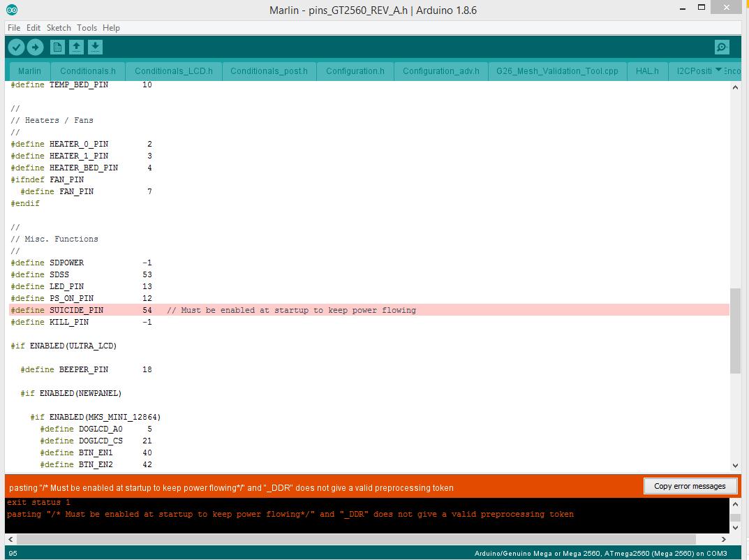
Task: Click Copy error messages button
Action: click(690, 486)
